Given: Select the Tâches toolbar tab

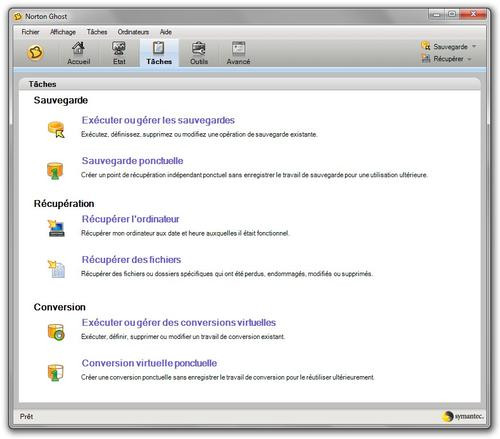Looking at the screenshot, I should pos(159,53).
